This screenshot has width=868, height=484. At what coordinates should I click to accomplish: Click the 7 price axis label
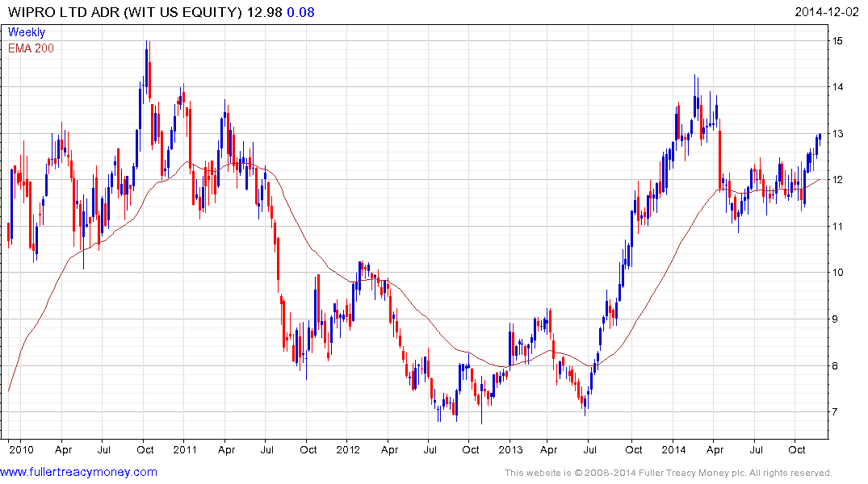835,412
